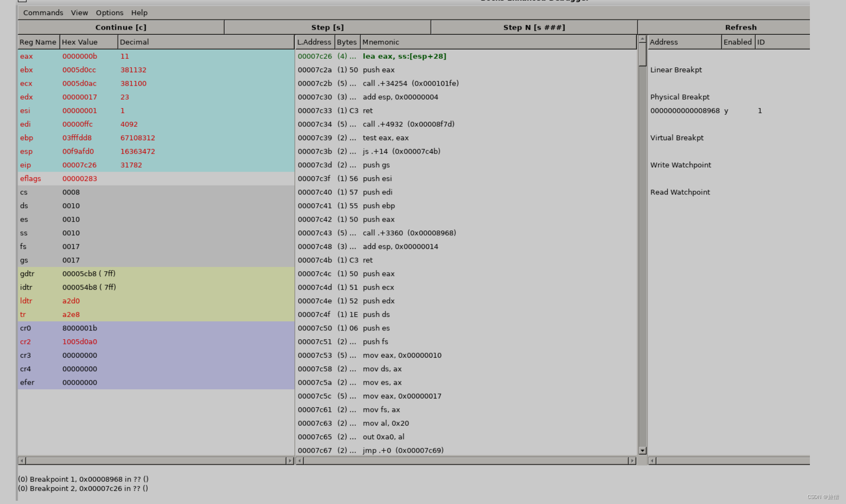This screenshot has width=846, height=504.
Task: Select physical breakpoint 0000000000008968 entry
Action: coord(729,111)
